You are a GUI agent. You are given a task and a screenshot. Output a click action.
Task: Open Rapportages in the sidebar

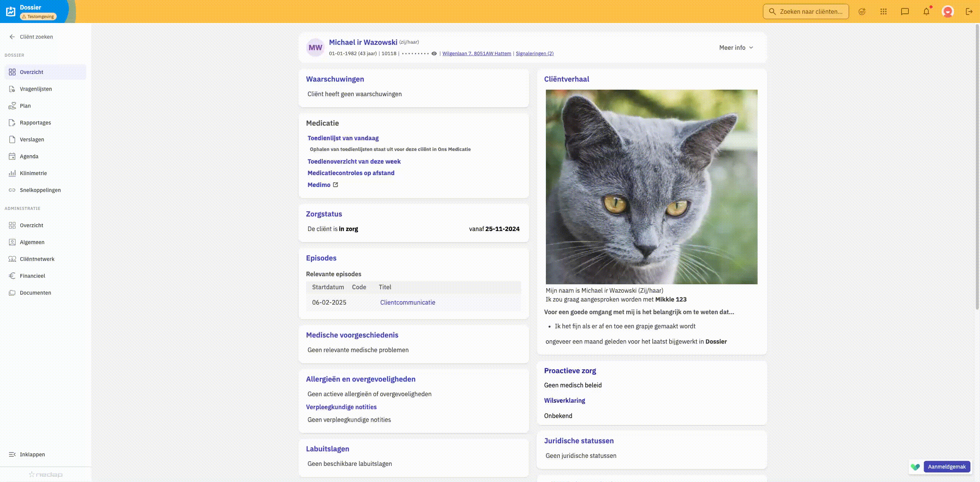35,123
